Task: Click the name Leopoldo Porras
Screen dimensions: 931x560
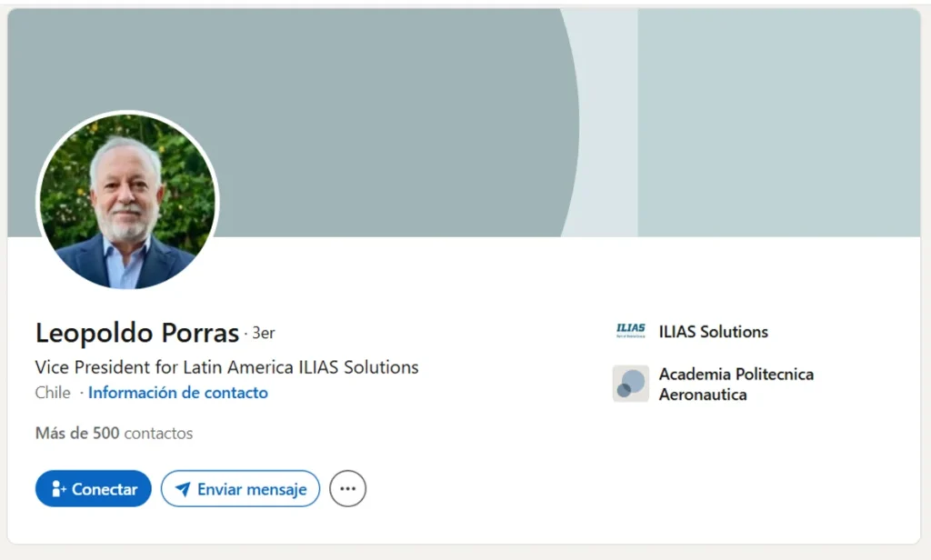Action: (137, 333)
